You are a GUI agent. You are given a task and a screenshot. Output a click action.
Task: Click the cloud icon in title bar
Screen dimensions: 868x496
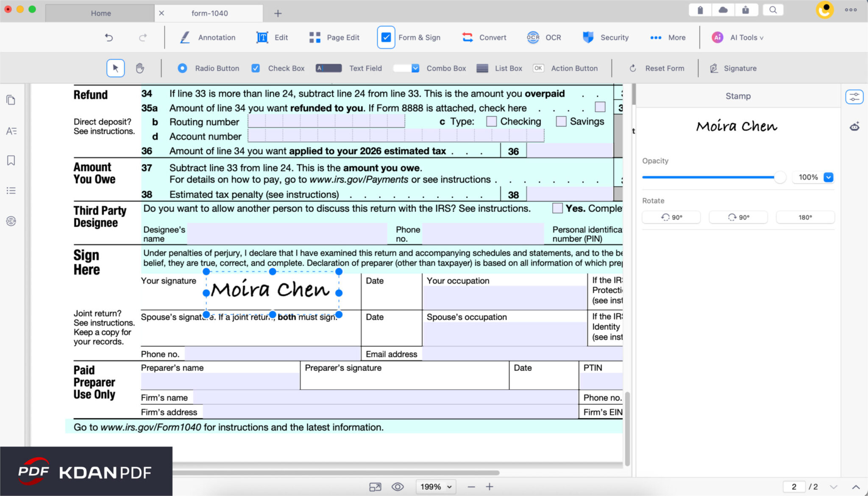click(723, 9)
